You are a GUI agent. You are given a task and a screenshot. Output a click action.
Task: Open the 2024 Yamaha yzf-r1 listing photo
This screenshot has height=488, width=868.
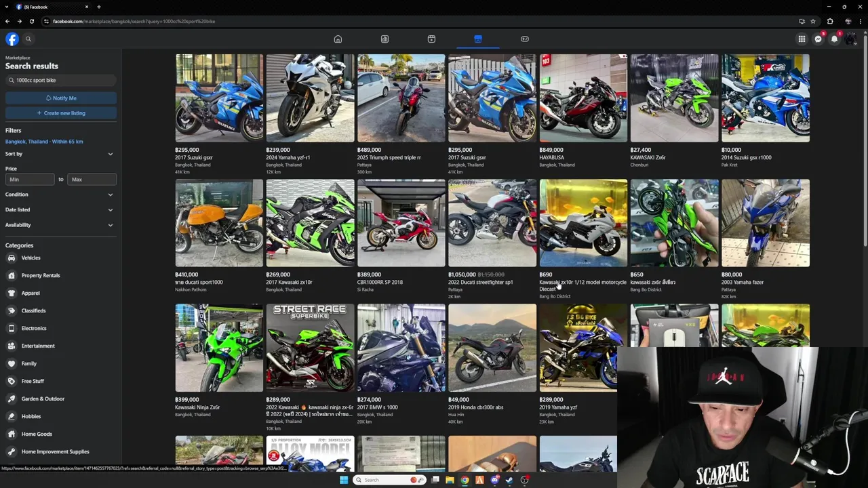click(310, 98)
